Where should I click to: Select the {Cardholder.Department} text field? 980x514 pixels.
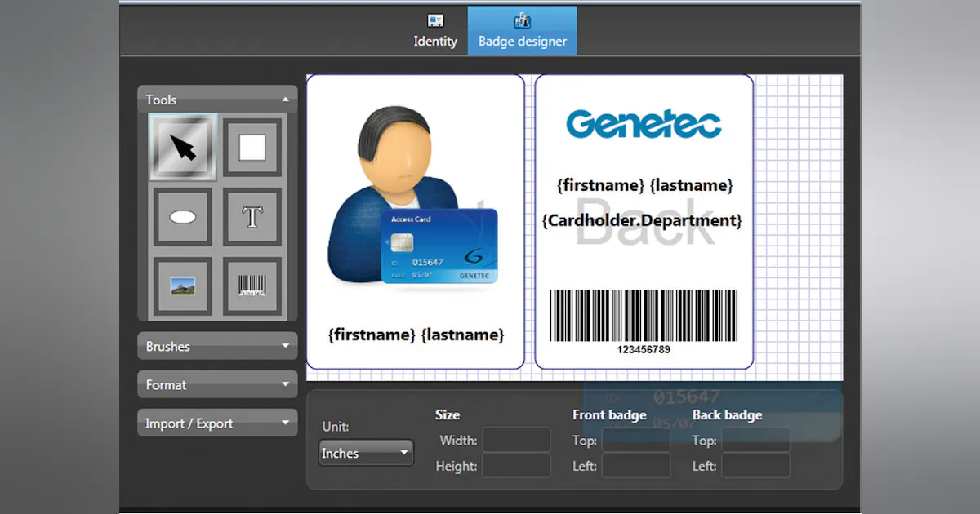coord(643,220)
